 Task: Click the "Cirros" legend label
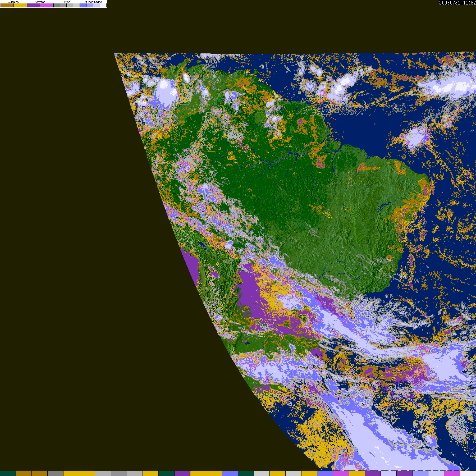pos(66,2)
